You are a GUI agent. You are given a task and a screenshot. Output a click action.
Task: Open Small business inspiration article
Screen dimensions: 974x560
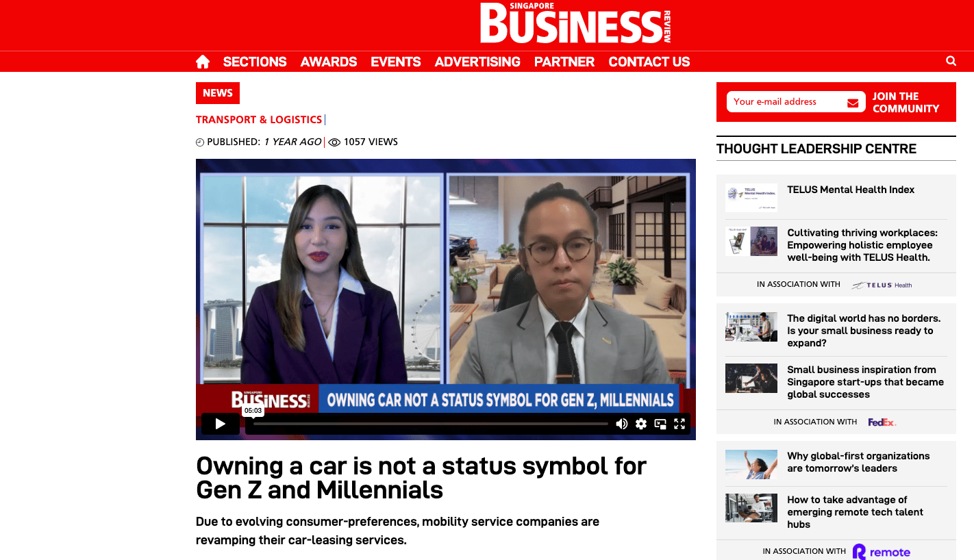tap(866, 382)
